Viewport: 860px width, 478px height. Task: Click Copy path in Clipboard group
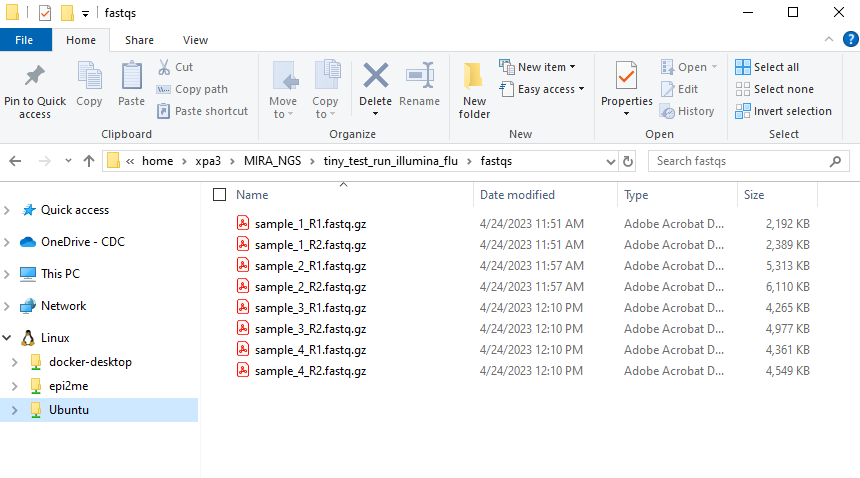[192, 89]
